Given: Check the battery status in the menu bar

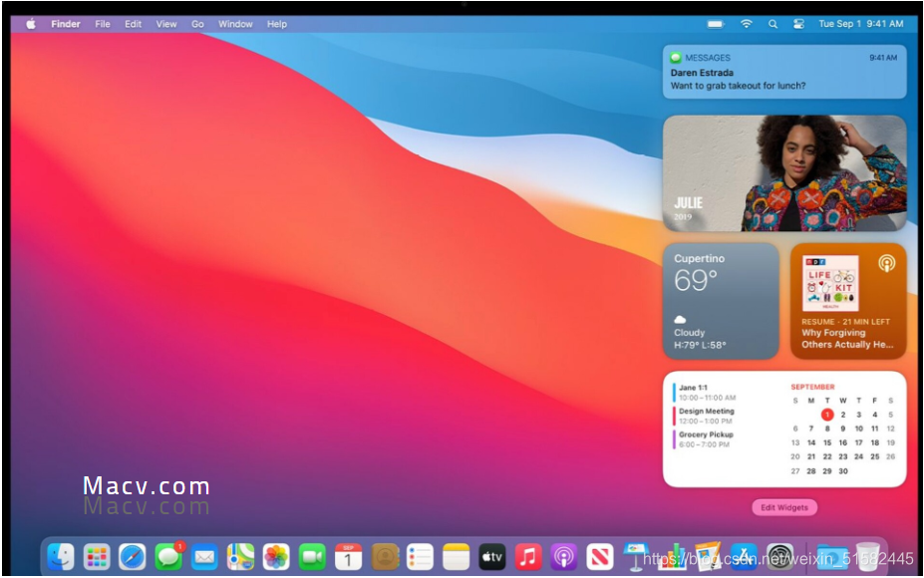Looking at the screenshot, I should tap(716, 24).
